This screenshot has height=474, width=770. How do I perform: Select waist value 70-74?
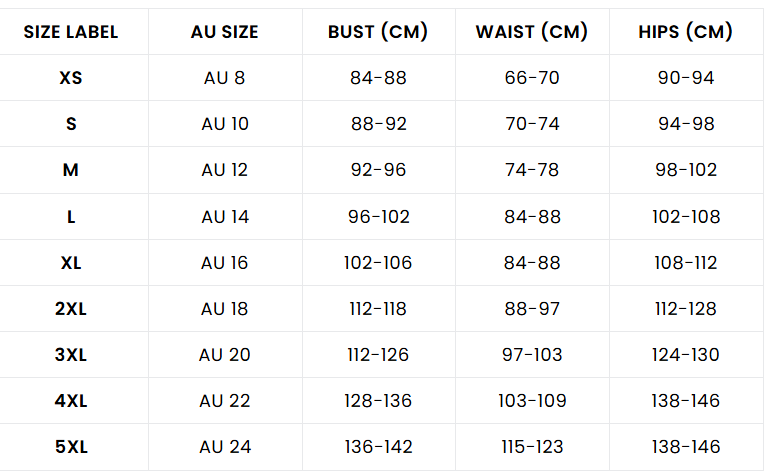tap(532, 124)
